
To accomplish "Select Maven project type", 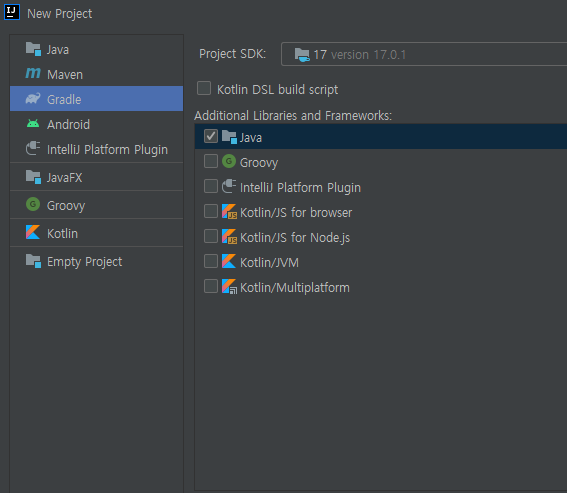I will point(97,74).
